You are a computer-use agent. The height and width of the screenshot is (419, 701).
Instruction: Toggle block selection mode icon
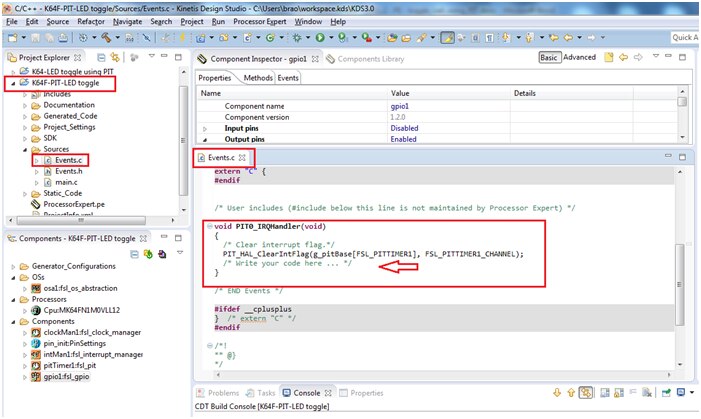[475, 38]
